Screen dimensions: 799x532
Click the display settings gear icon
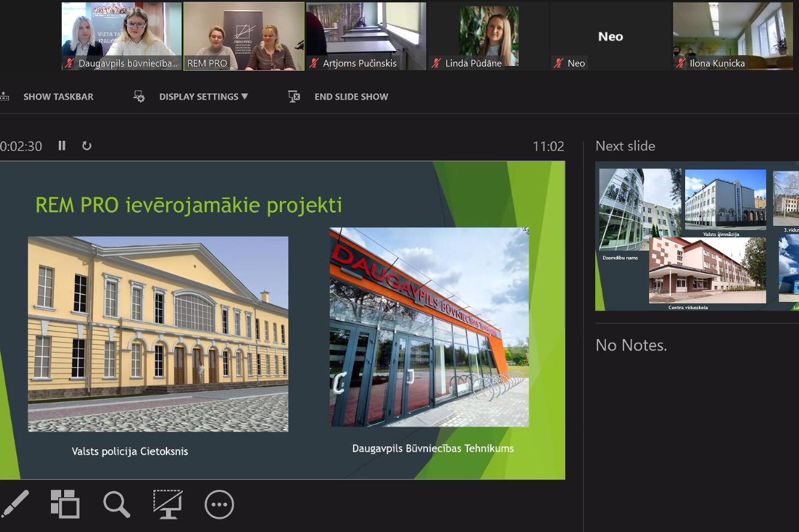[x=139, y=96]
